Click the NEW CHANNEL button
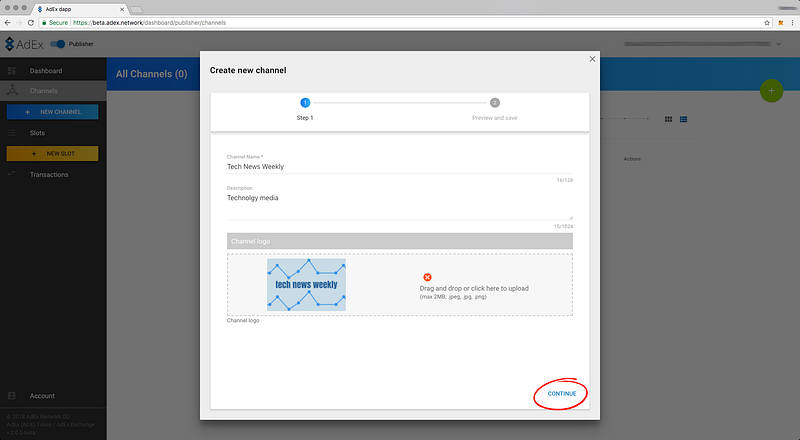Image resolution: width=800 pixels, height=440 pixels. [53, 112]
